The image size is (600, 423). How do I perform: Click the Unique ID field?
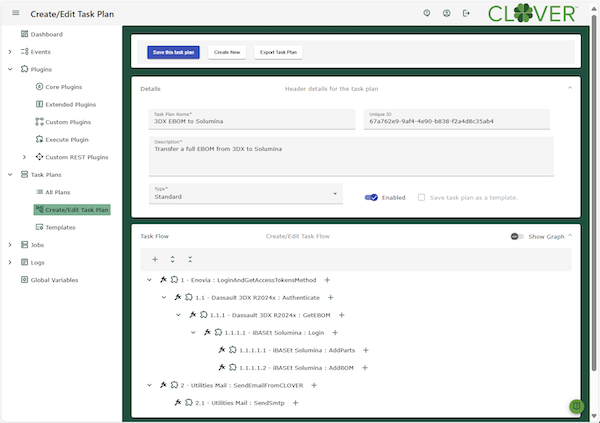coord(457,119)
